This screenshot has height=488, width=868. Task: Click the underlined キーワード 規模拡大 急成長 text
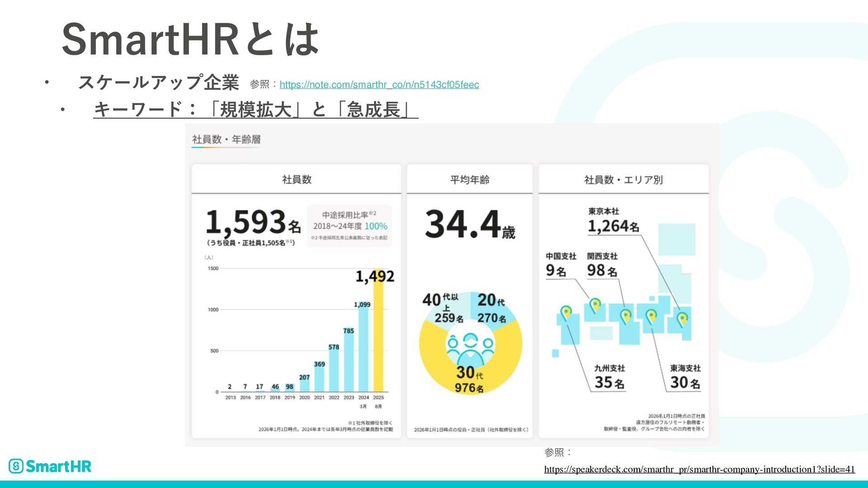click(x=255, y=109)
